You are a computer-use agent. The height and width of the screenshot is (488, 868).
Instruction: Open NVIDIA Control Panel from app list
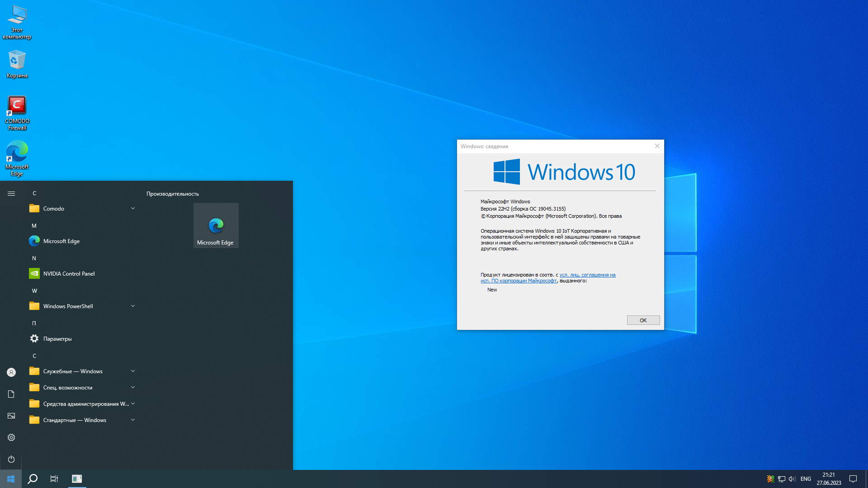(69, 274)
